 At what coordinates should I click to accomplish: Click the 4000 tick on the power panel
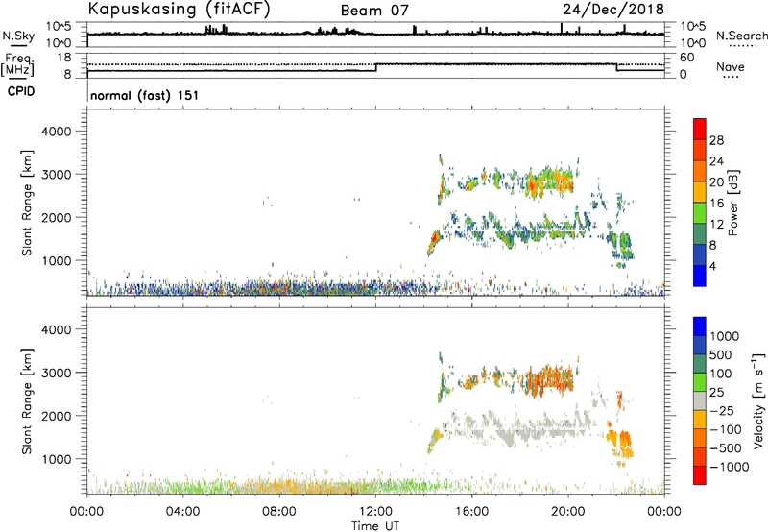(x=57, y=132)
